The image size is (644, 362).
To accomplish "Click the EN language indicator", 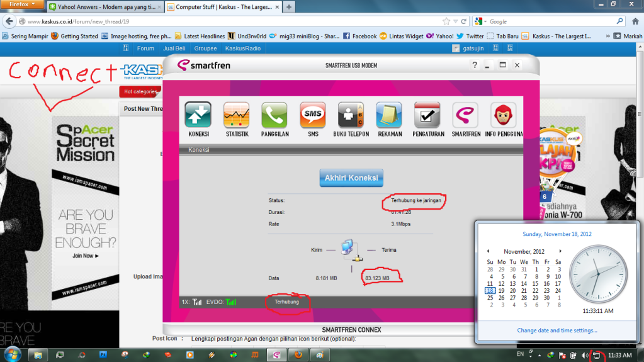I will pos(520,354).
